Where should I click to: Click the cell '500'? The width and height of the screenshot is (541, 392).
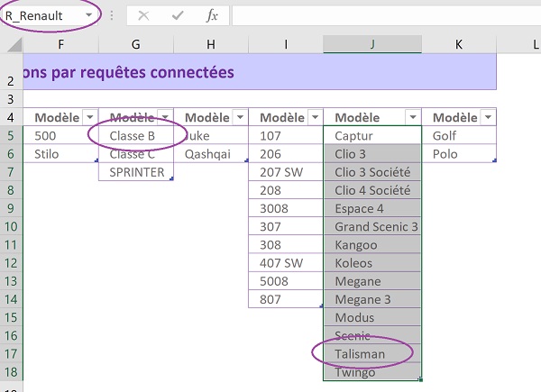60,135
